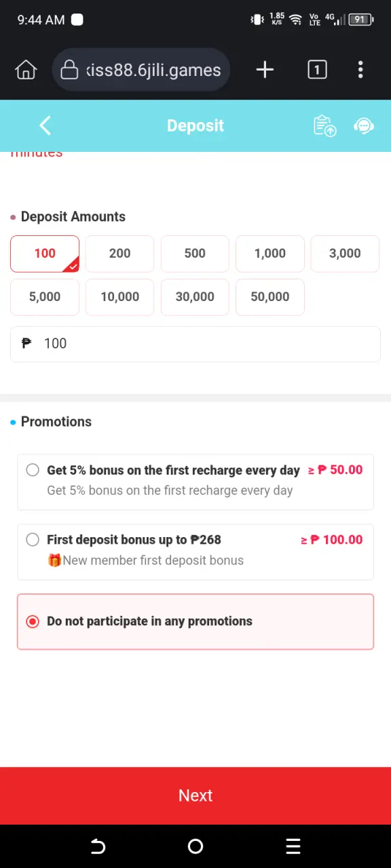Select the 5% daily recharge bonus radio
Viewport: 391px width, 868px height.
click(33, 470)
